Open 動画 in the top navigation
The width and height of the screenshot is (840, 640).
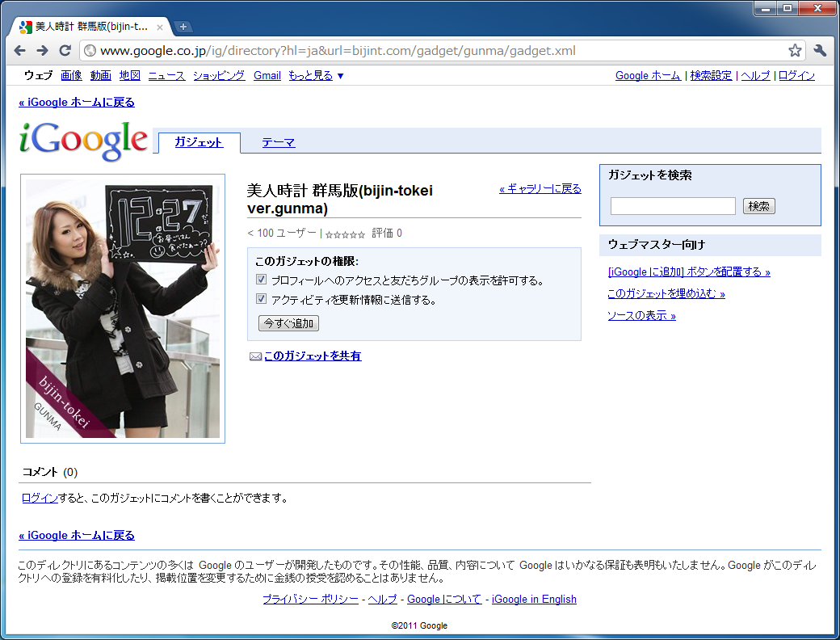[x=101, y=76]
